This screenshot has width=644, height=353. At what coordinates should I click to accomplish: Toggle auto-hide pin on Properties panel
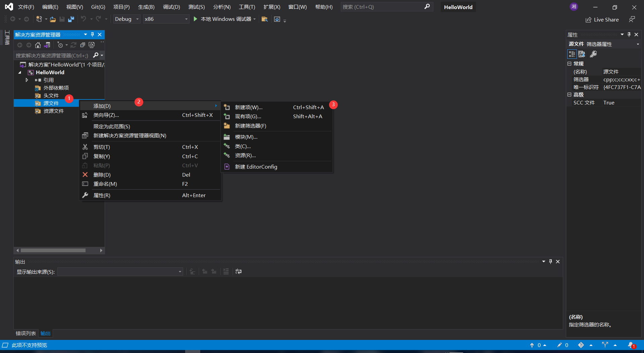629,35
